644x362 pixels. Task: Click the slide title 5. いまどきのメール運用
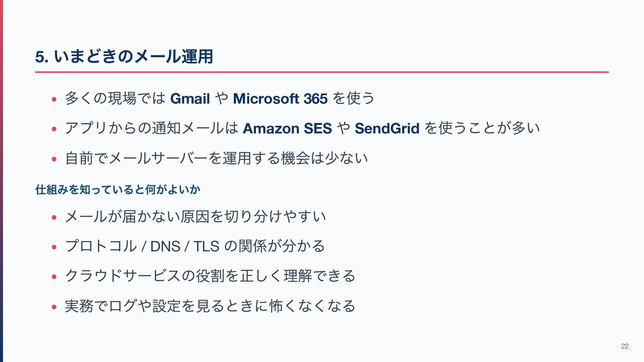124,56
